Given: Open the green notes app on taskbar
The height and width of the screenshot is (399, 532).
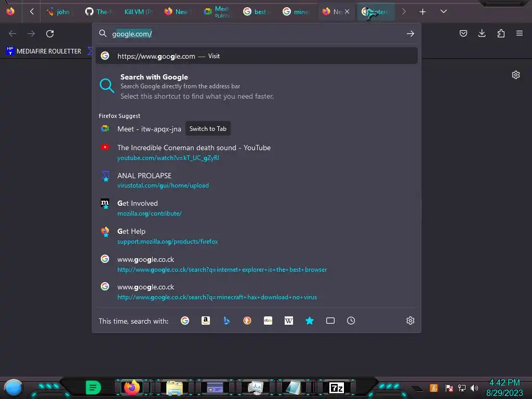Looking at the screenshot, I should click(94, 388).
